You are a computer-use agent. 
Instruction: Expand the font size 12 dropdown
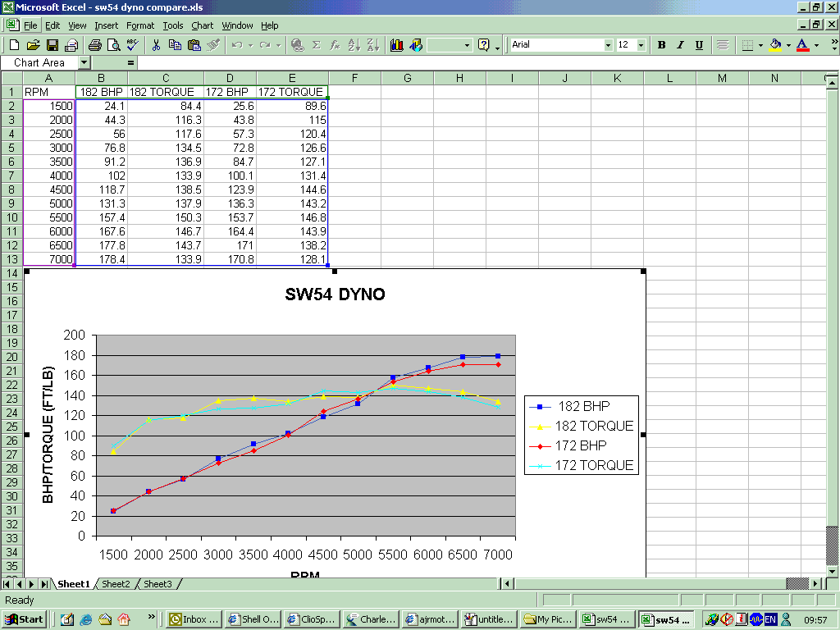[641, 45]
